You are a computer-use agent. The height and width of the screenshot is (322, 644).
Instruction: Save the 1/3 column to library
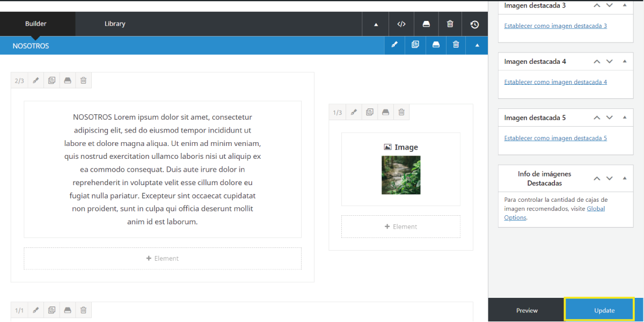[385, 113]
